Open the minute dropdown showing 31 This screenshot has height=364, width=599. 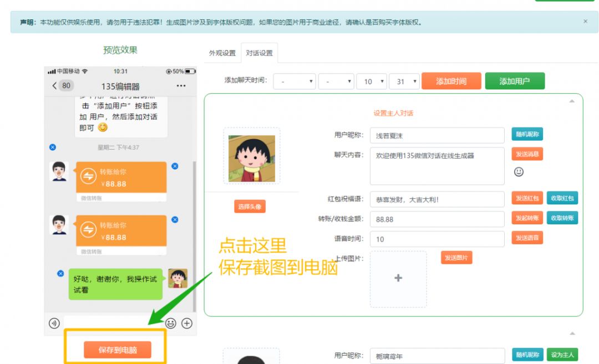tap(404, 81)
